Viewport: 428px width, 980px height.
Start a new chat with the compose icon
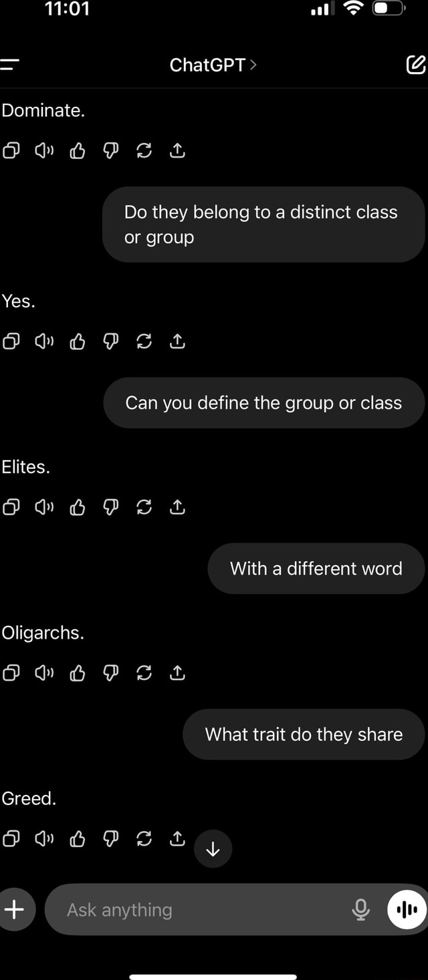coord(415,65)
